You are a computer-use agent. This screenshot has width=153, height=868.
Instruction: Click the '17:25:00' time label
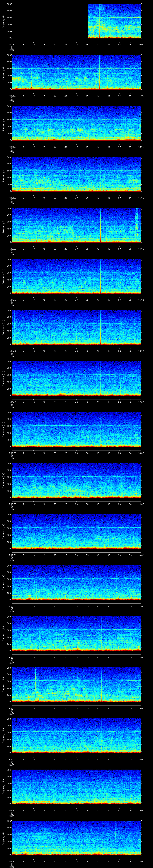[x=12, y=861]
